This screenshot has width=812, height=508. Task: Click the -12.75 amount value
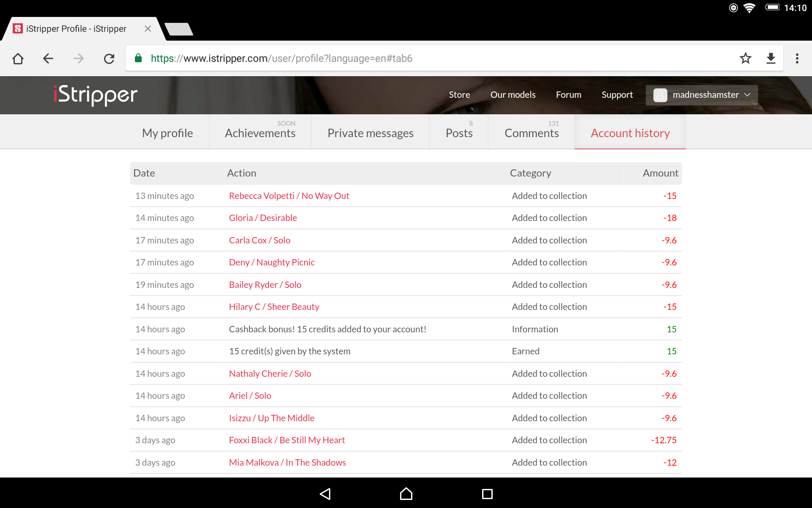[x=664, y=440]
